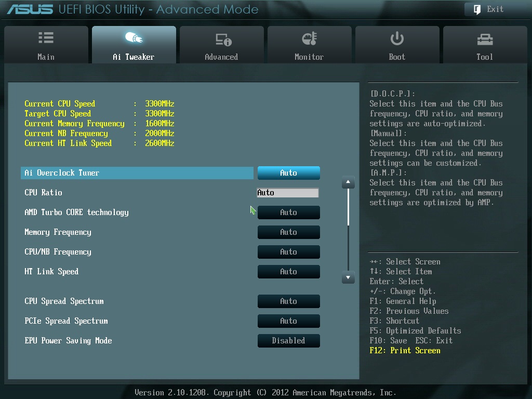Switch to the Main tab

[46, 45]
